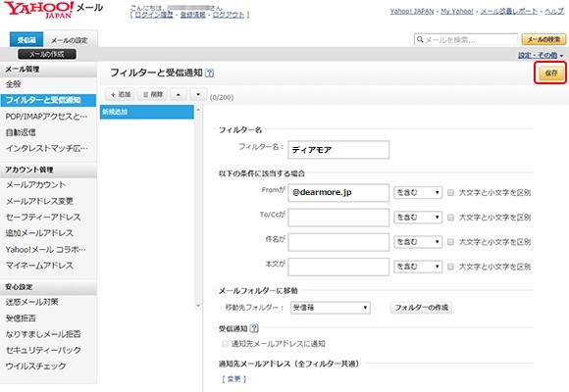Toggle case-sensitive checkbox for 本文 row
The height and width of the screenshot is (392, 569).
click(450, 267)
